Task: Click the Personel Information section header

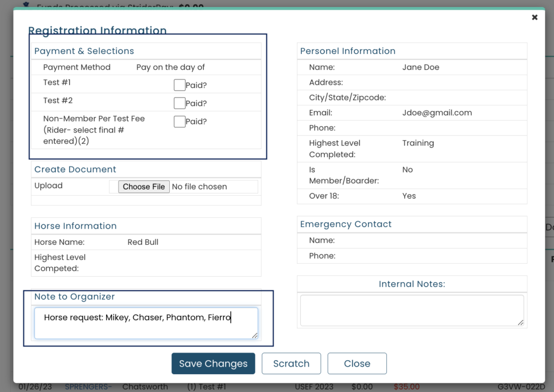Action: 347,51
